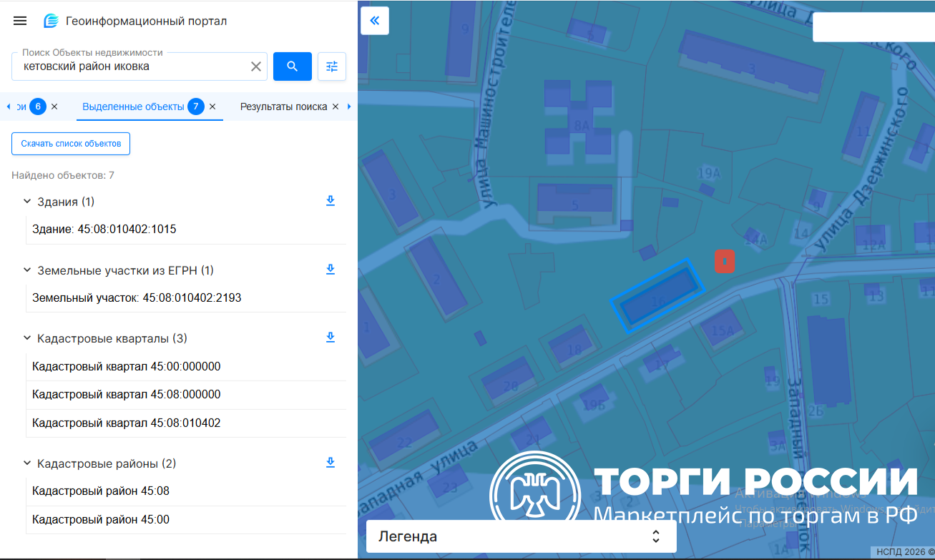The image size is (935, 560).
Task: Select Кадастровый район 45:08
Action: 186,491
